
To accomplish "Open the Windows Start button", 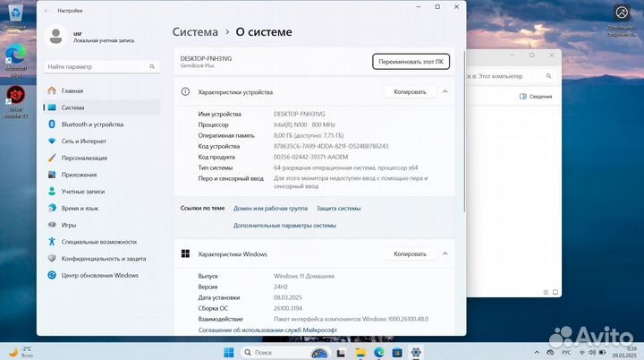I will (229, 353).
